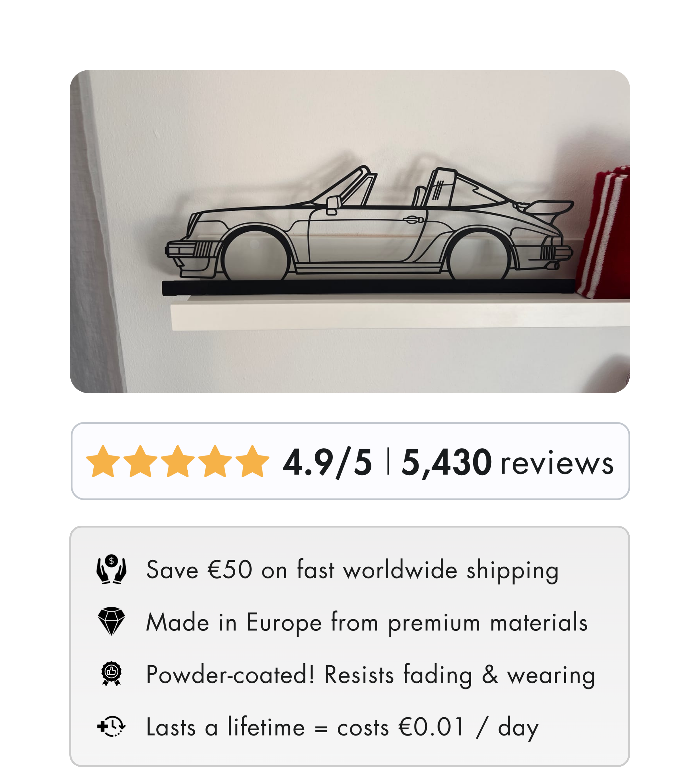Click the 4.9/5 rating score
700x778 pixels.
(327, 463)
